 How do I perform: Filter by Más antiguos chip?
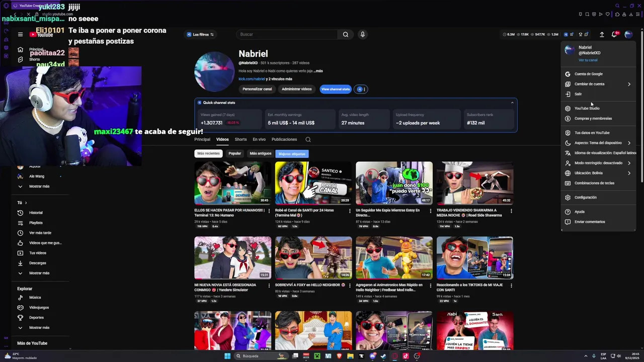pos(261,153)
